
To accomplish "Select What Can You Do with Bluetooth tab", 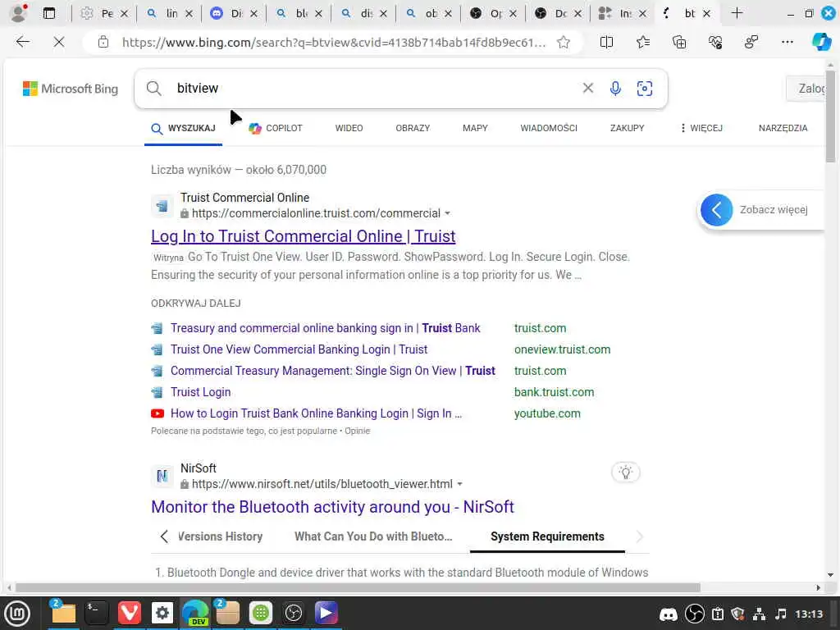I will click(x=373, y=536).
